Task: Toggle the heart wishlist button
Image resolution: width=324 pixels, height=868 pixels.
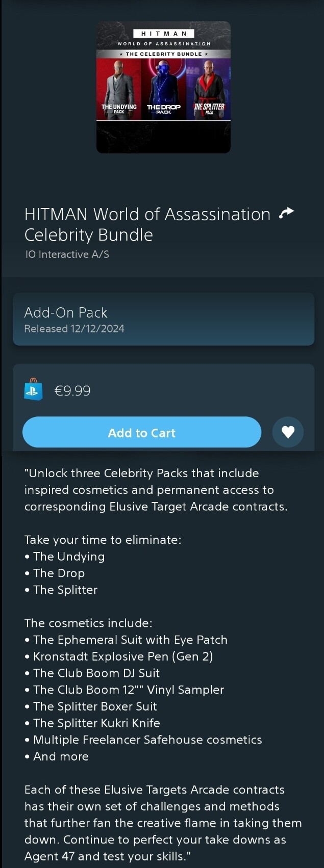Action: click(288, 432)
